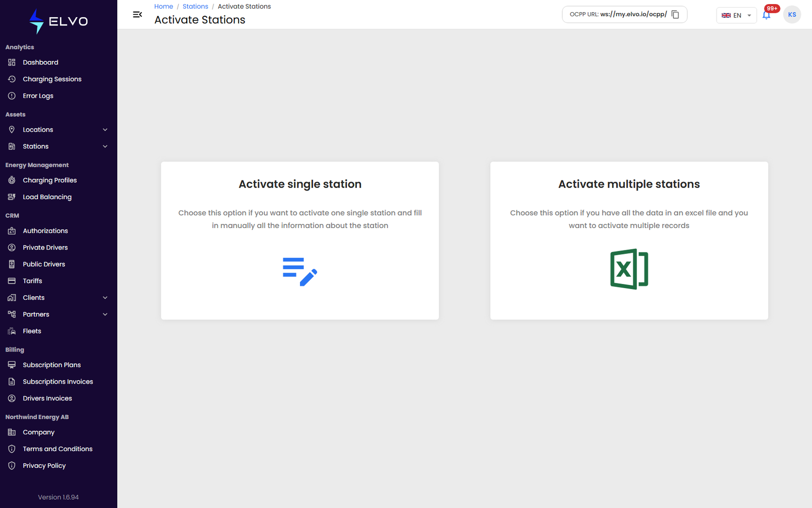Click the Terms and Conditions shield icon
This screenshot has height=508, width=812.
(12, 449)
